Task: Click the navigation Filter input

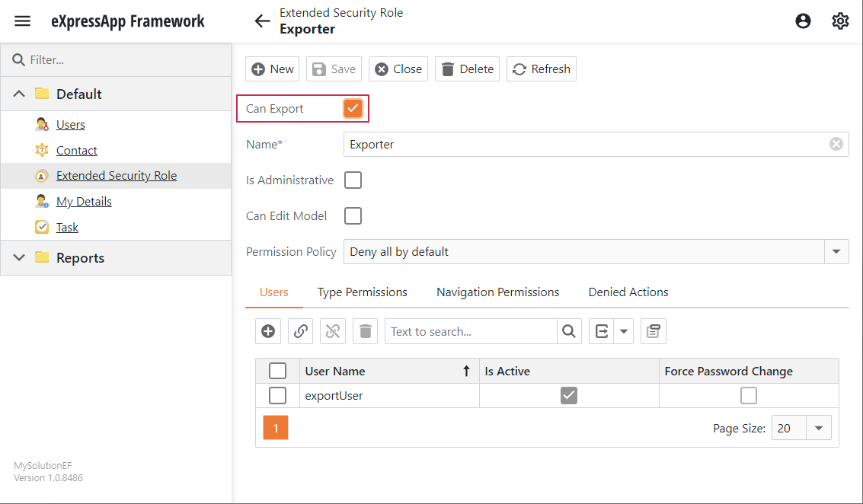Action: [x=116, y=59]
